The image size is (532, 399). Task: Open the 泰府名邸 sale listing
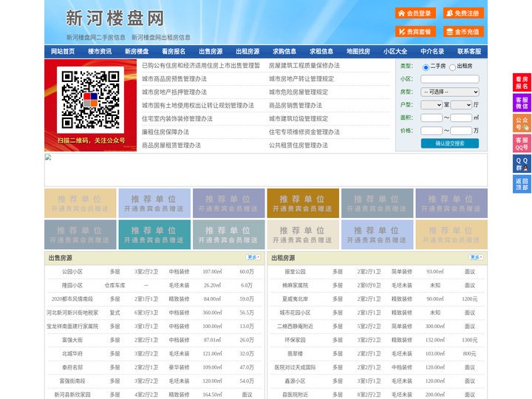pyautogui.click(x=72, y=367)
